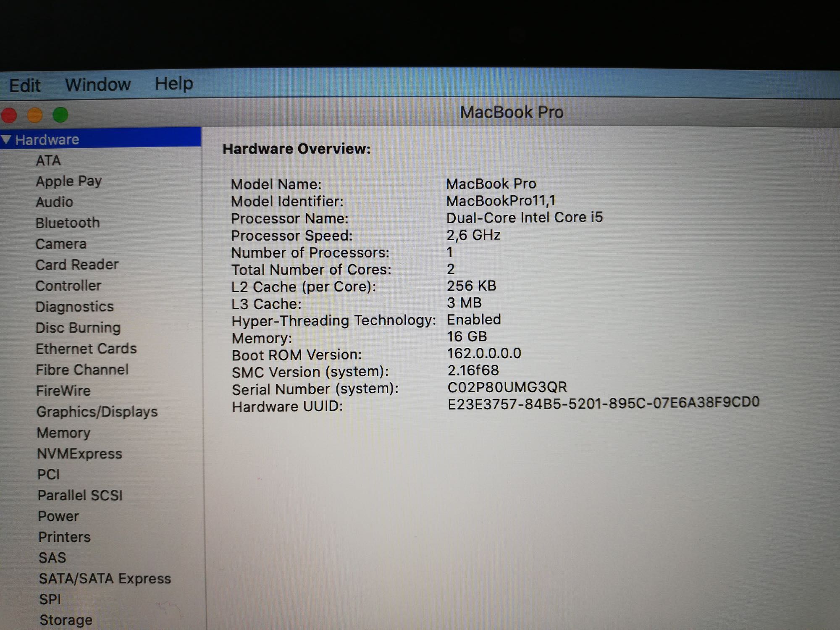Open the Help menu
Viewport: 840px width, 630px height.
(174, 84)
